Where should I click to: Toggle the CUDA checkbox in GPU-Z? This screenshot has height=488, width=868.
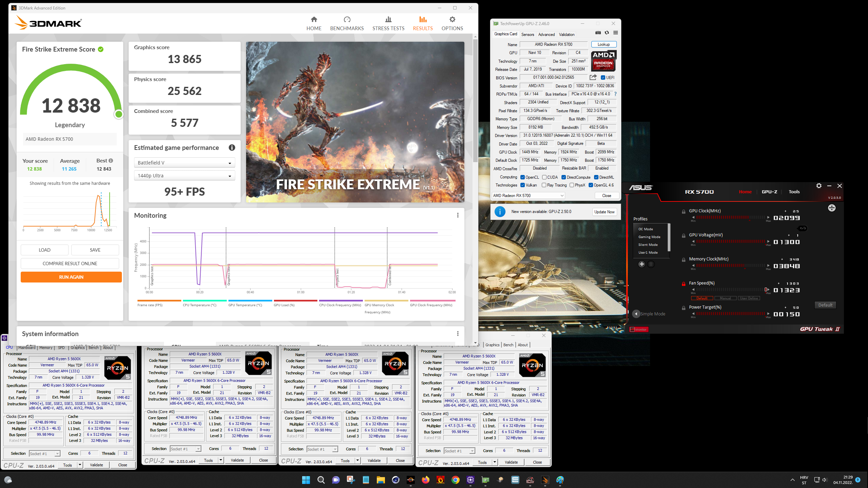coord(544,177)
